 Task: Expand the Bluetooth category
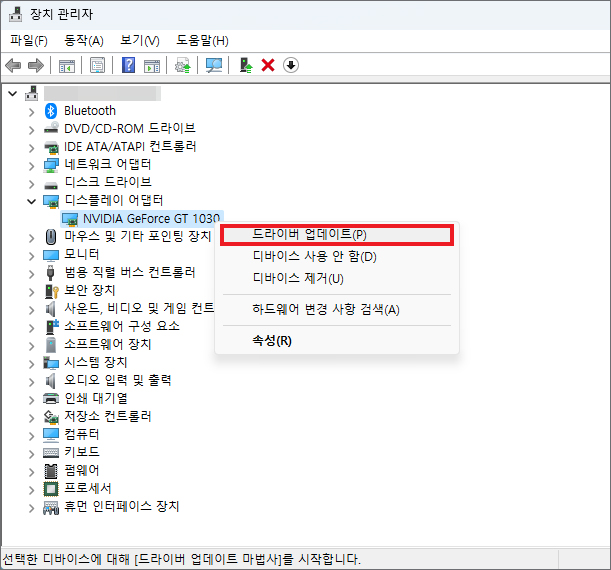pyautogui.click(x=32, y=112)
